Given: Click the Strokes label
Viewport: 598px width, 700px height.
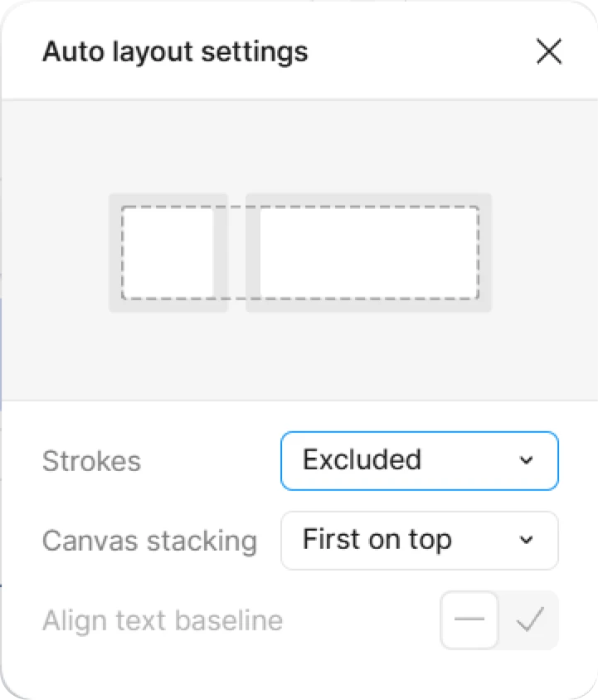Looking at the screenshot, I should 91,461.
